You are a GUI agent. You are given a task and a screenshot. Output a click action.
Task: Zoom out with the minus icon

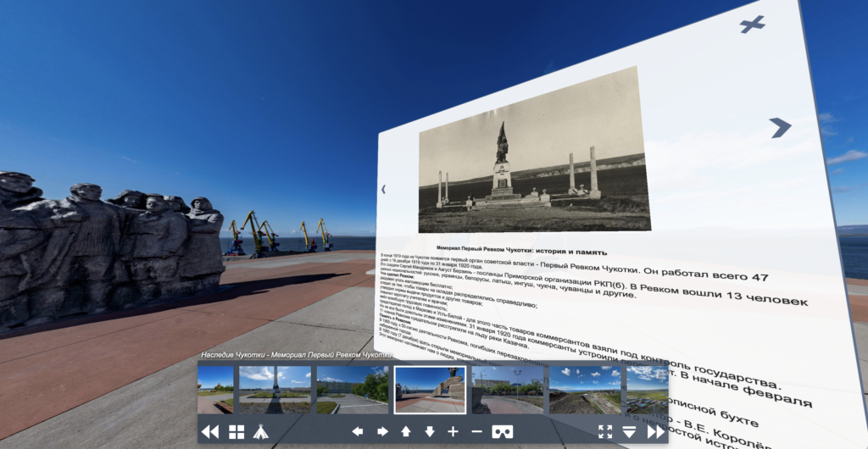click(477, 432)
